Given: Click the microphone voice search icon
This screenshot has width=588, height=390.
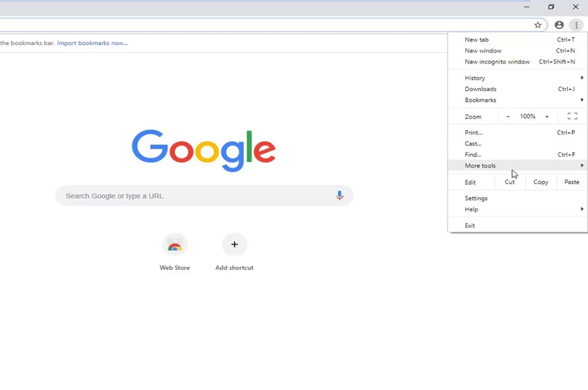Looking at the screenshot, I should [x=339, y=196].
